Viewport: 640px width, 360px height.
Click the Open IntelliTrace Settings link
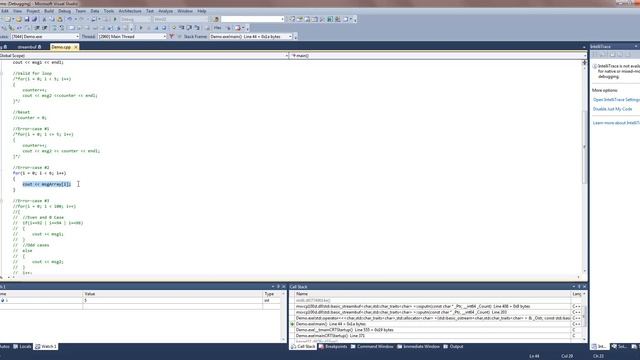616,100
